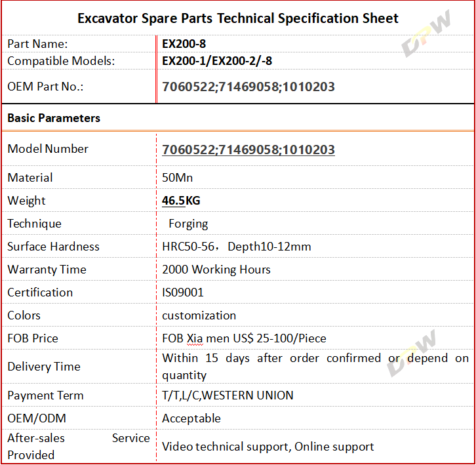Click the delivery text Within 15 days after order
Viewport: 476px width, 465px height.
click(x=241, y=358)
